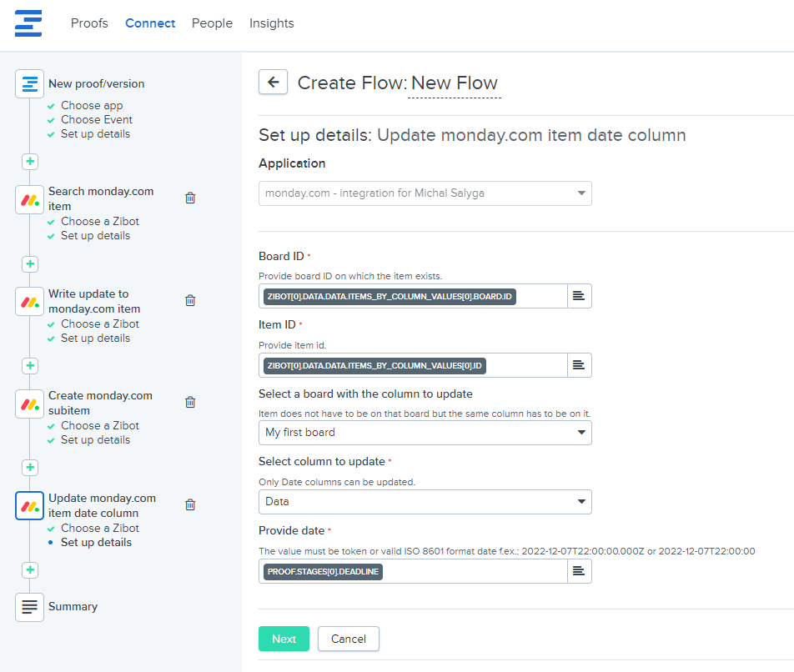Open the Select column to update dropdown
The height and width of the screenshot is (672, 794).
coord(425,502)
